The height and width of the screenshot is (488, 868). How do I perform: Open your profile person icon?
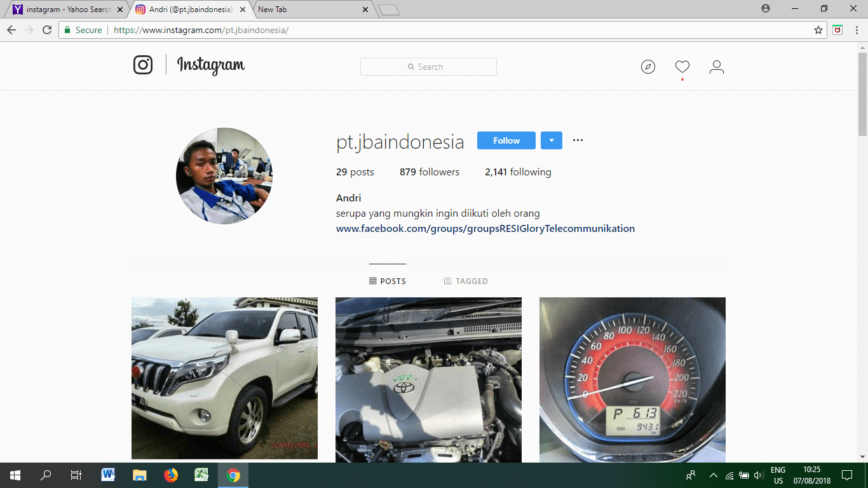click(716, 67)
